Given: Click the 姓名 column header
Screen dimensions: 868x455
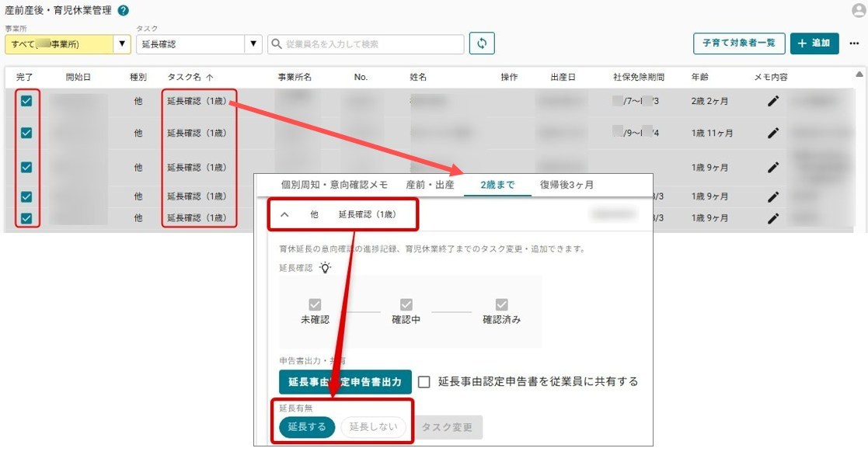Looking at the screenshot, I should pos(418,78).
